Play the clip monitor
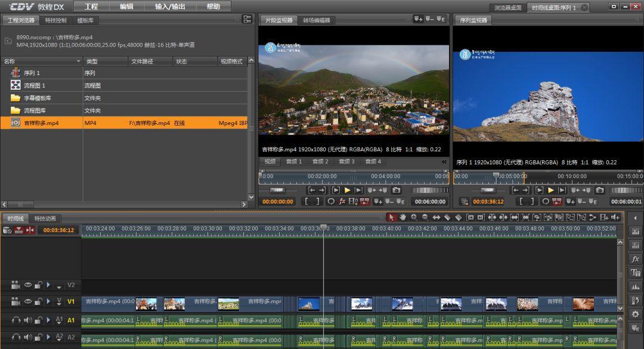 pyautogui.click(x=347, y=191)
